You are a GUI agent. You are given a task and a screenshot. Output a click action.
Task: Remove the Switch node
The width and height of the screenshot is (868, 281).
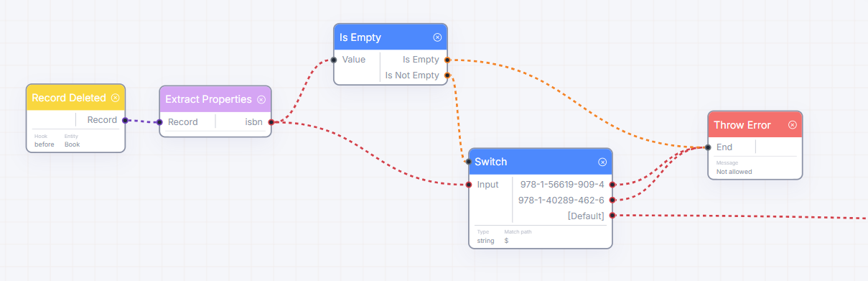coord(602,162)
